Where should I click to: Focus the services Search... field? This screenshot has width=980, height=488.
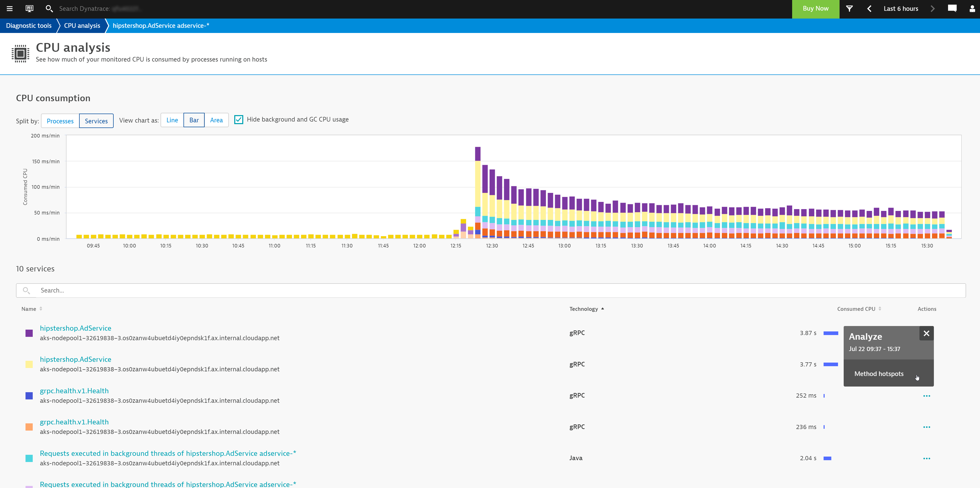tap(491, 290)
